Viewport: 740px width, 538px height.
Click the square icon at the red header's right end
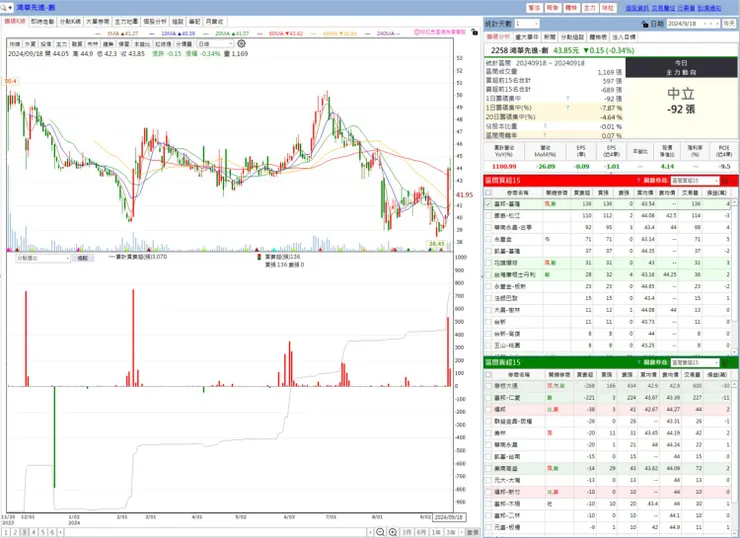coord(725,180)
